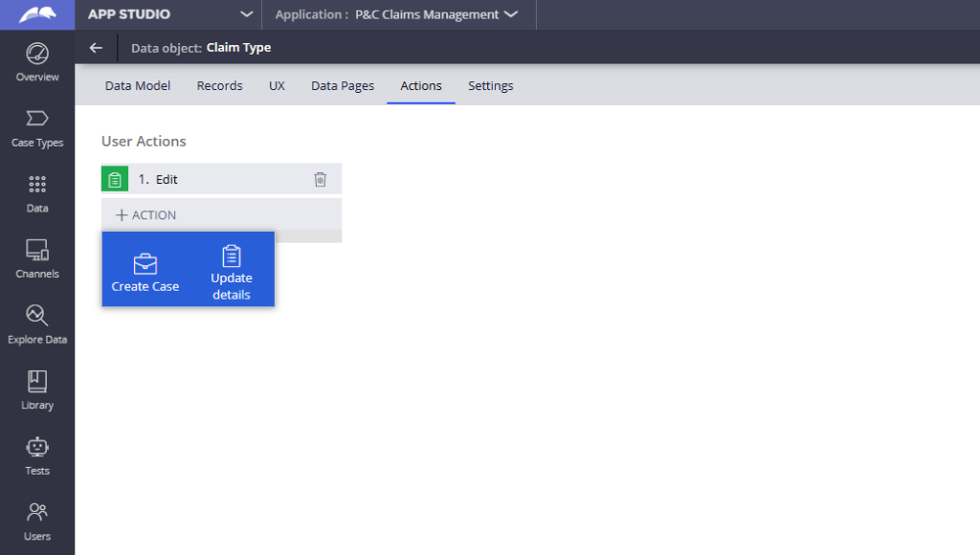
Task: Click the Pega logo icon
Action: pyautogui.click(x=37, y=14)
